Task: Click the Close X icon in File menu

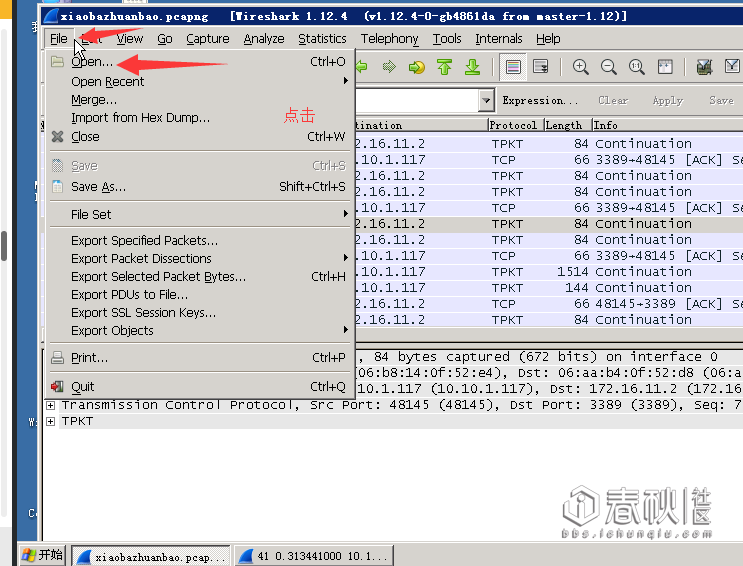Action: coord(57,137)
